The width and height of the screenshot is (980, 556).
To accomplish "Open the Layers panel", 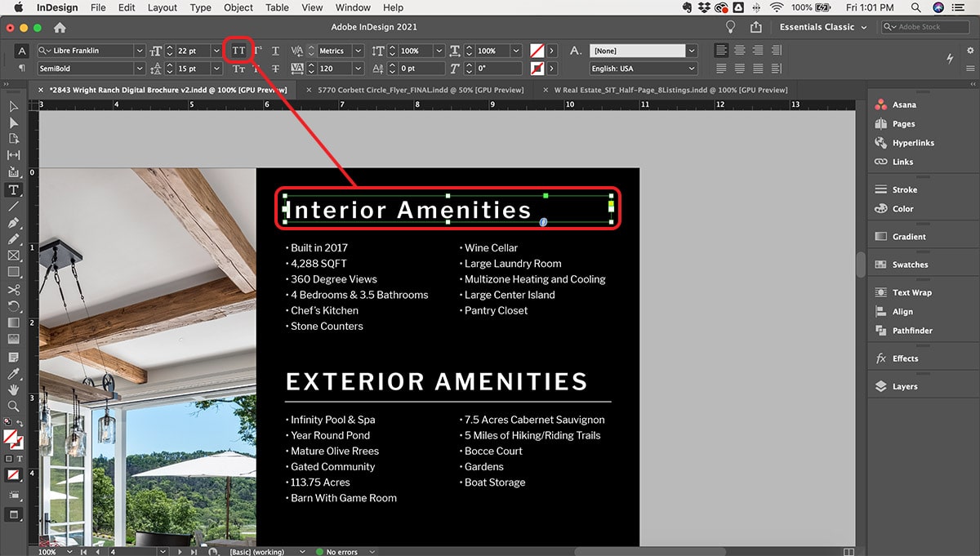I will tap(904, 386).
